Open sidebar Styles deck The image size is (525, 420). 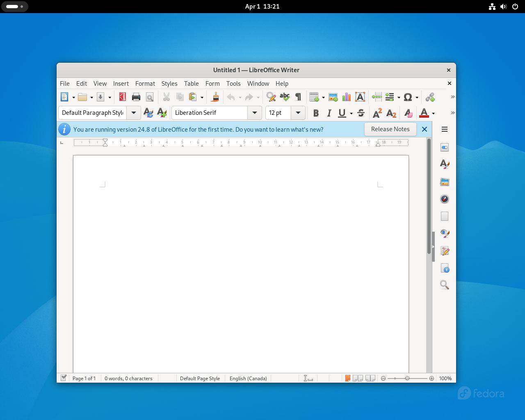tap(445, 164)
